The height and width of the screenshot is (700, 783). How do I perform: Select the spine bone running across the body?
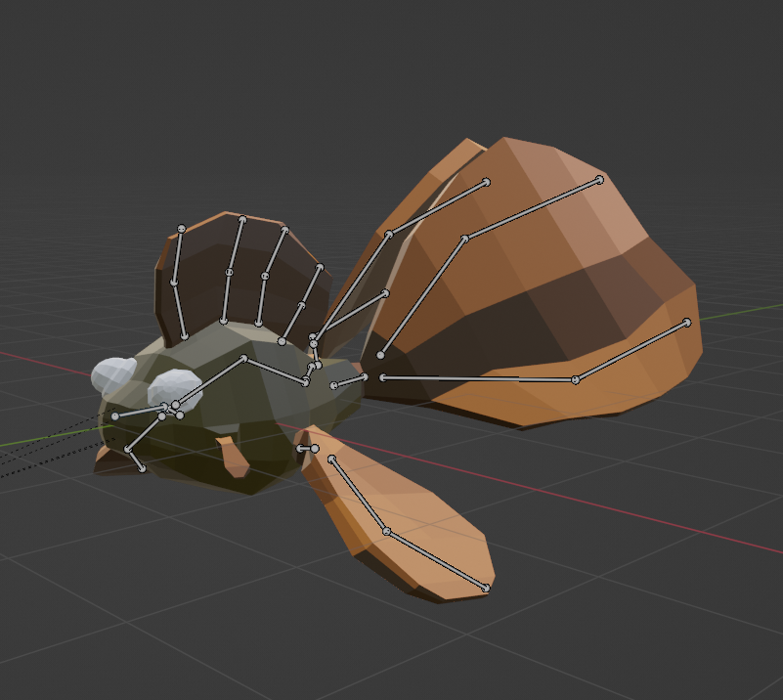coord(276,371)
